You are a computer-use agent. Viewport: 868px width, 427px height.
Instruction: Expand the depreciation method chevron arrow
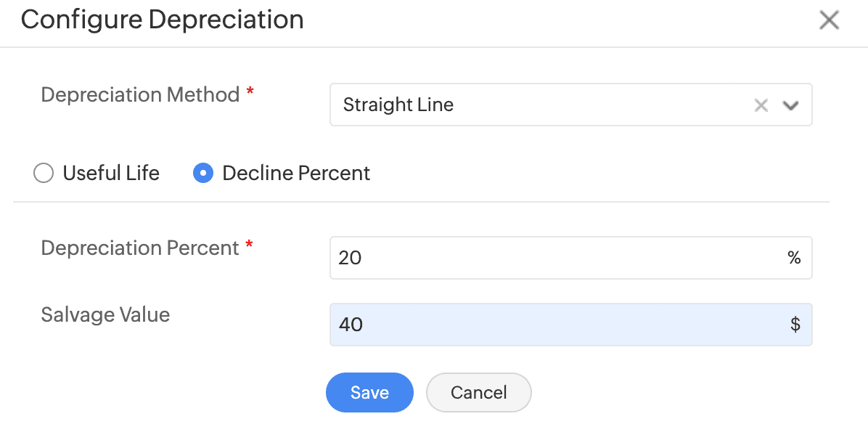point(791,105)
